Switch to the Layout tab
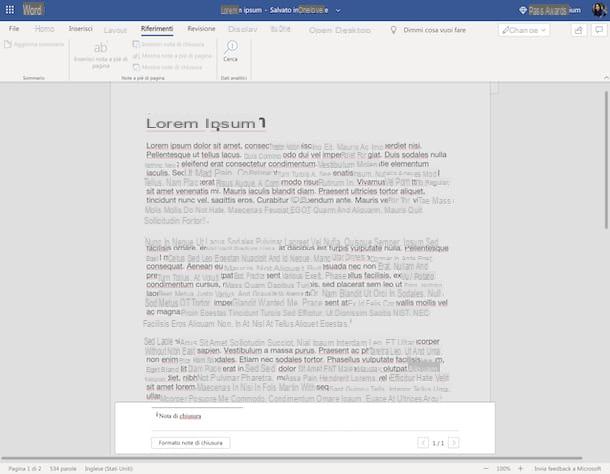Screen dimensions: 610x474 [x=115, y=30]
